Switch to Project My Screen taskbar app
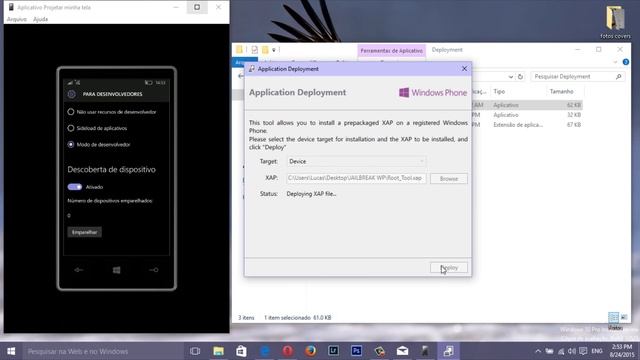 [425, 351]
